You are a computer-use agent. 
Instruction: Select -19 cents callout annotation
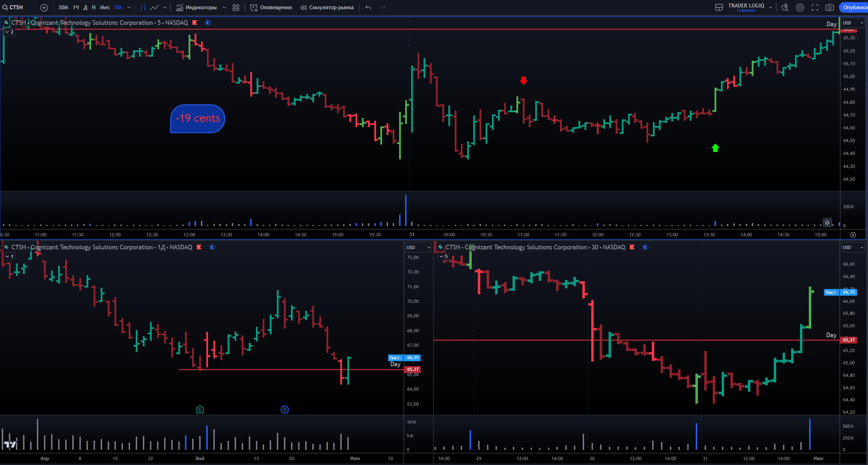tap(198, 119)
